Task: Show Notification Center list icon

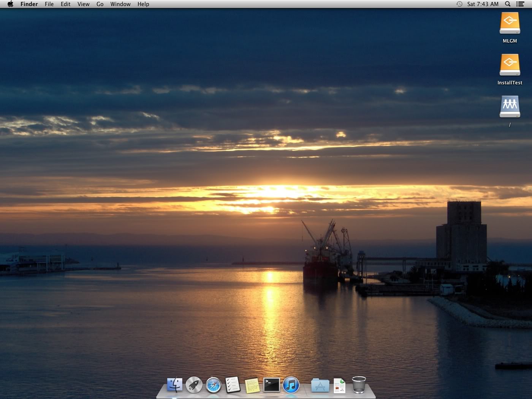Action: tap(520, 4)
